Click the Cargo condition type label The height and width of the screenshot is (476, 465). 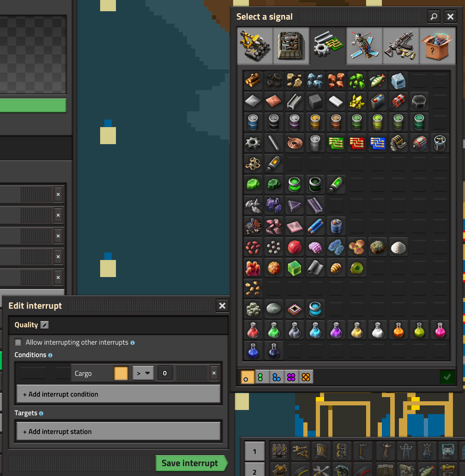click(83, 373)
